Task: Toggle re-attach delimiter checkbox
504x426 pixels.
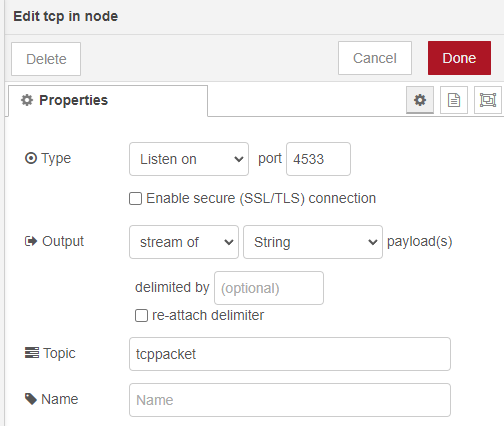Action: (x=141, y=315)
